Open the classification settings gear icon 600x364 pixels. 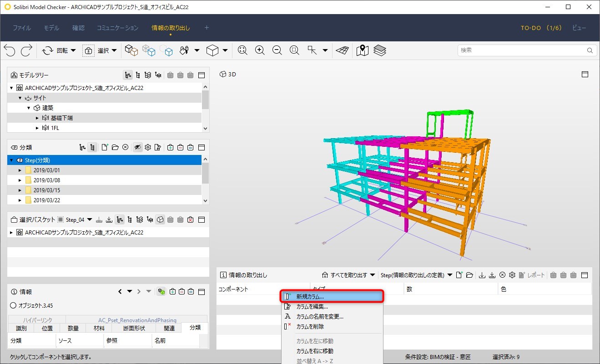pos(147,147)
